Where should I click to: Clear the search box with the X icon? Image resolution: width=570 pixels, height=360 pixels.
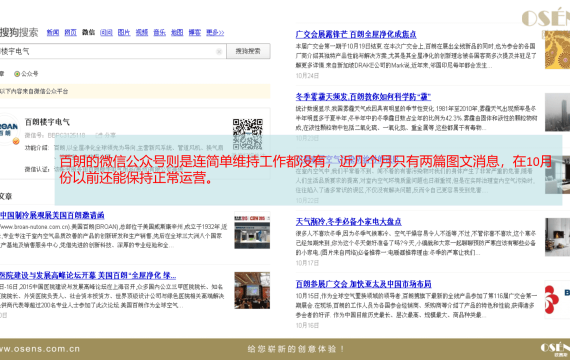coord(219,52)
